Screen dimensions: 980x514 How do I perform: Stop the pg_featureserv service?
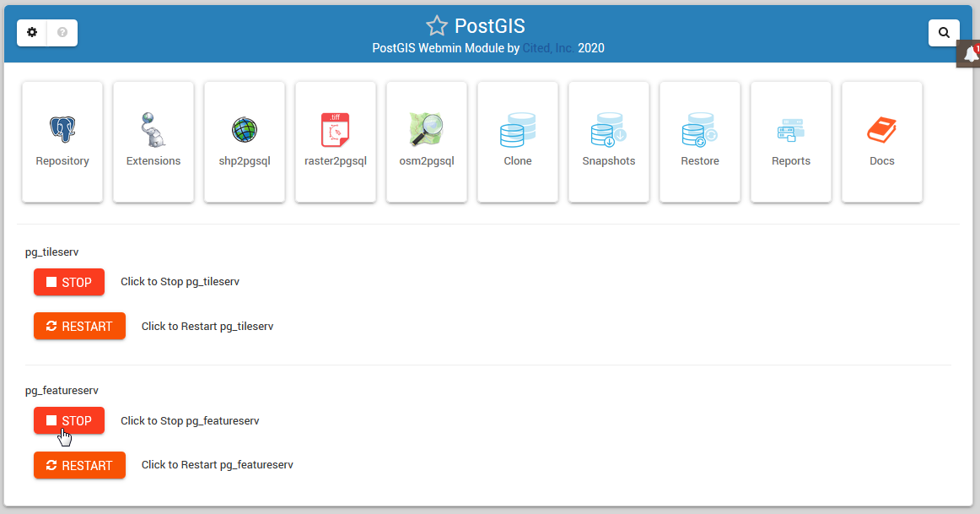69,420
